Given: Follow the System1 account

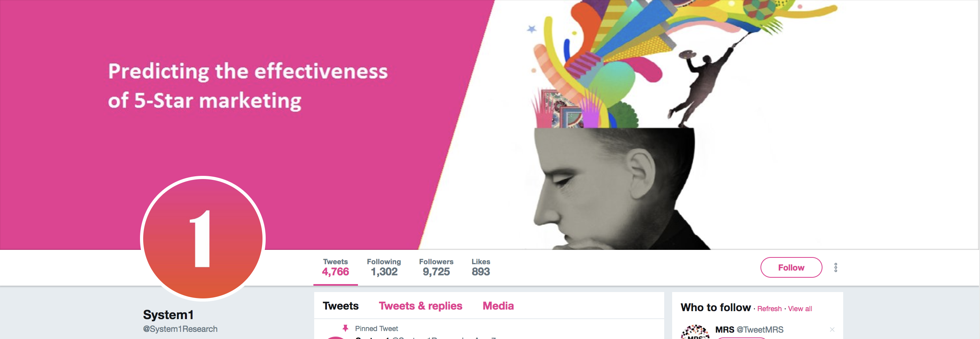Looking at the screenshot, I should [x=791, y=267].
